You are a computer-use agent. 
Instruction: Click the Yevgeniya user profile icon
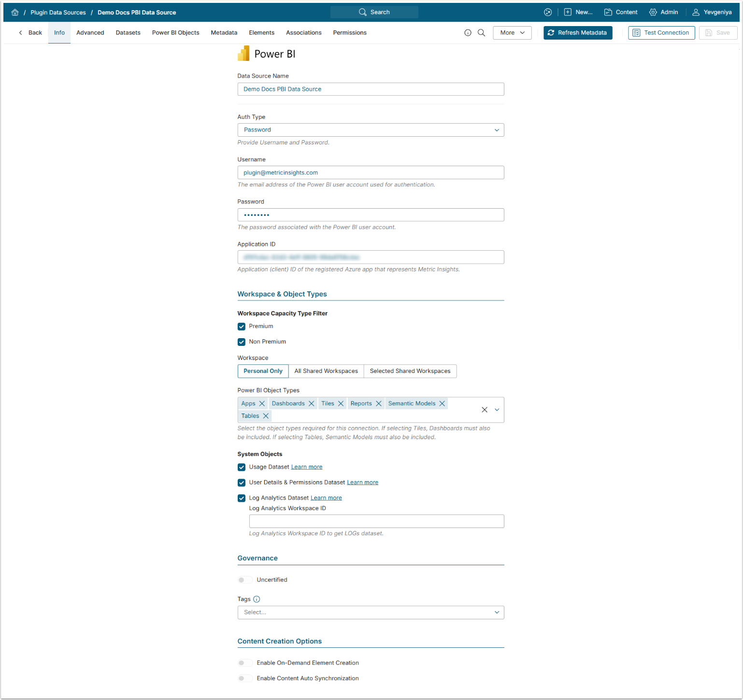[x=696, y=13]
